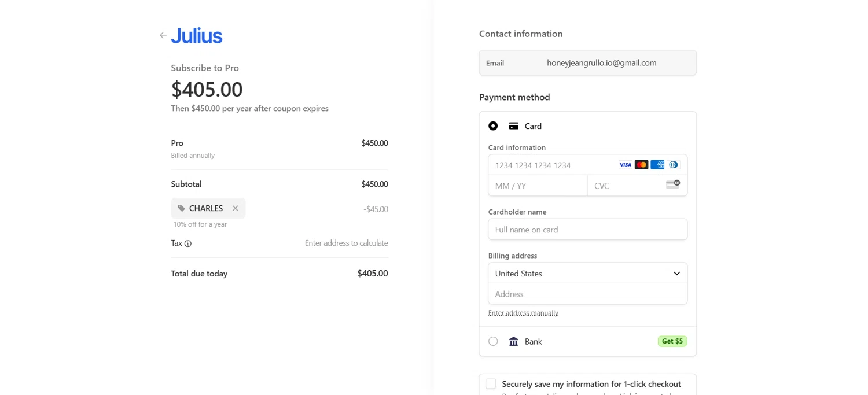This screenshot has height=395, width=868.
Task: Remove the CHARLES coupon code
Action: click(236, 208)
